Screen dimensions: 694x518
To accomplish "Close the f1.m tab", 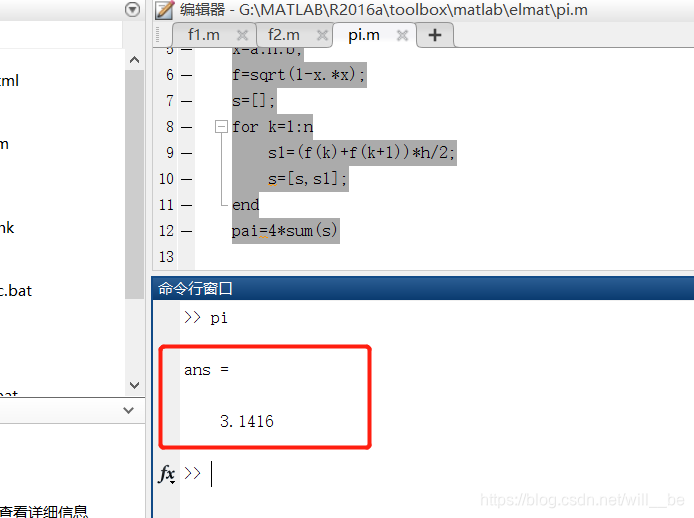I will [242, 35].
